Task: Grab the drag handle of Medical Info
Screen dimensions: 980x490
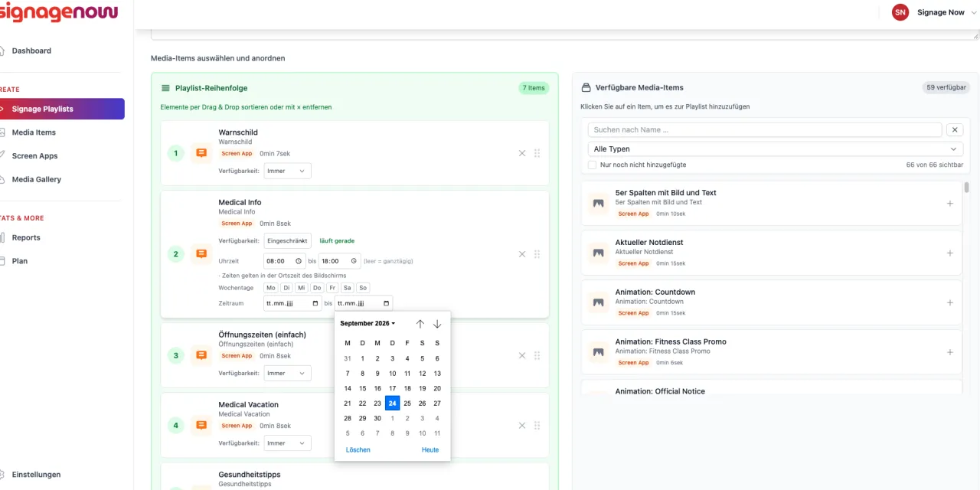Action: [537, 254]
